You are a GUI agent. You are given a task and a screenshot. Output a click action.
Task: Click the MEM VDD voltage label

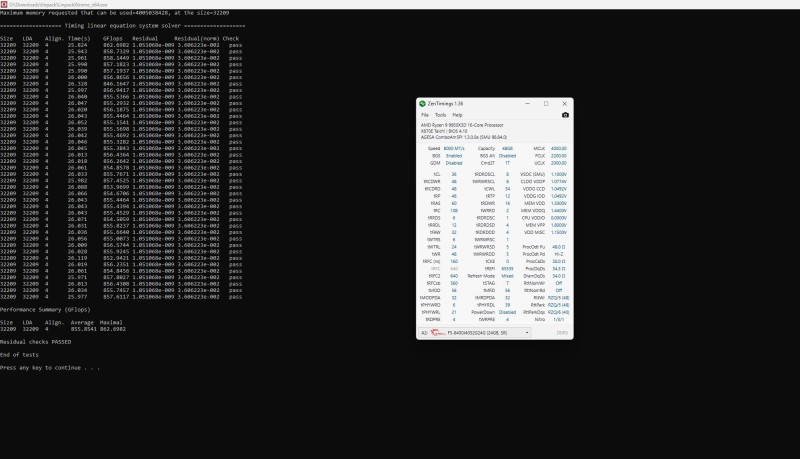[x=535, y=203]
